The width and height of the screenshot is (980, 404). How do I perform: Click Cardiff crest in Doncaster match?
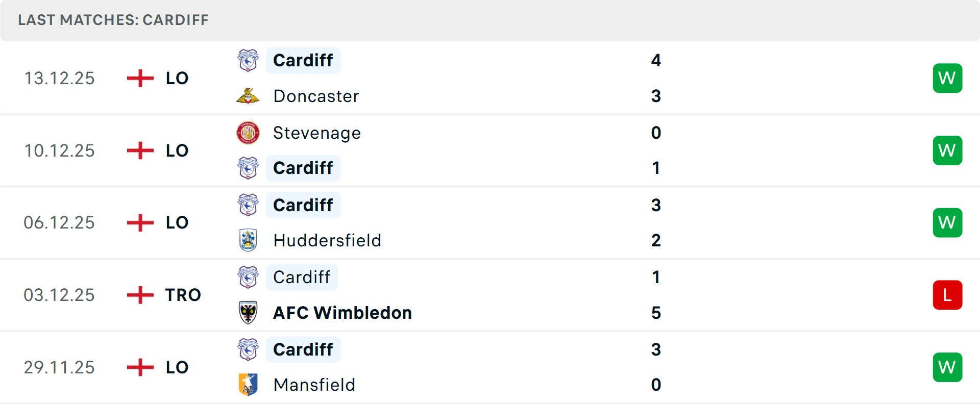248,61
